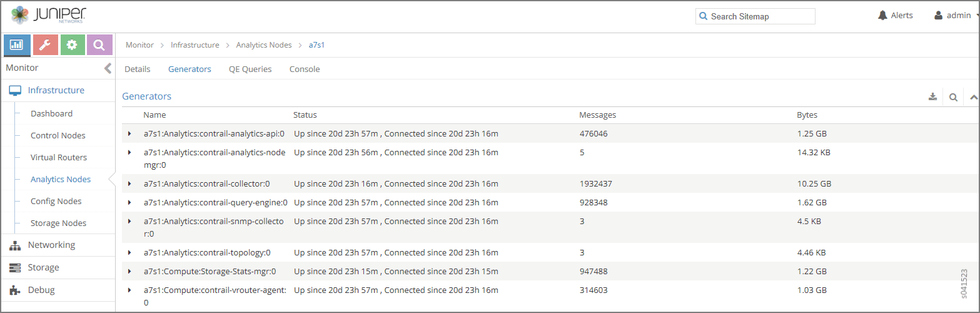The height and width of the screenshot is (313, 980).
Task: Open the Query magnifier icon
Action: pos(99,45)
